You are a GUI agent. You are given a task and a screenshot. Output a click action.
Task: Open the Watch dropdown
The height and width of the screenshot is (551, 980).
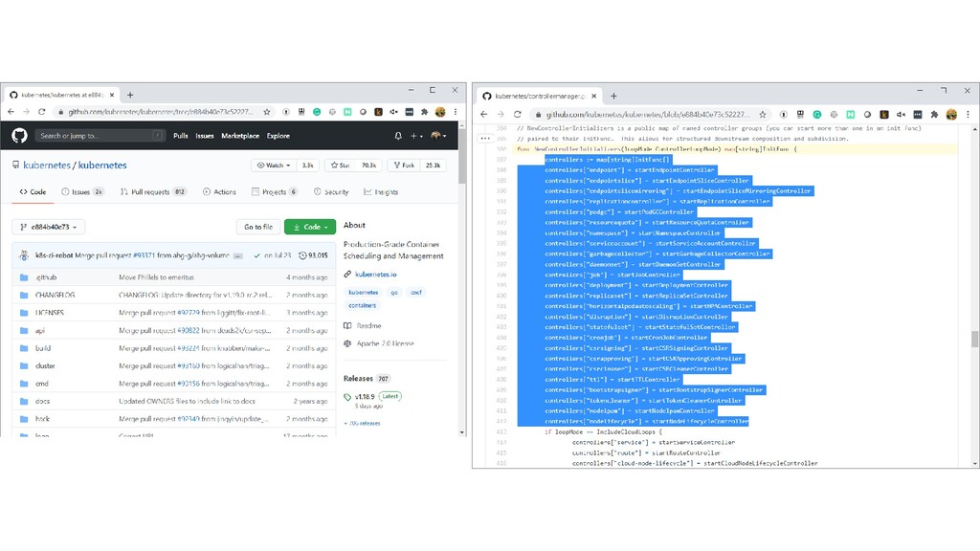[x=274, y=165]
